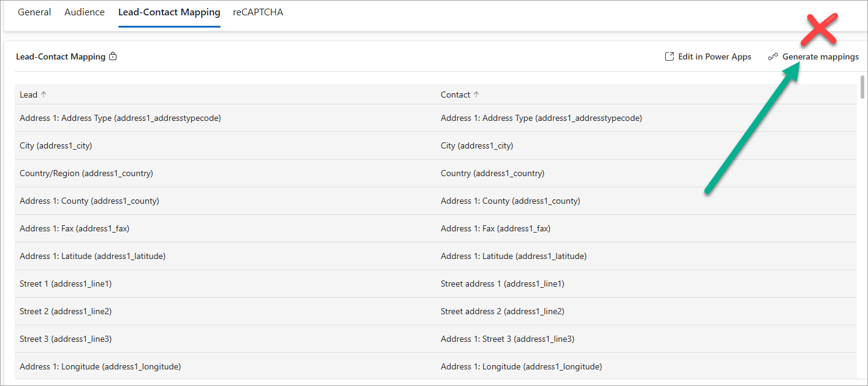Screen dimensions: 868x386
Task: Click Contact Street address 1 (address1_line1) cell
Action: (502, 284)
